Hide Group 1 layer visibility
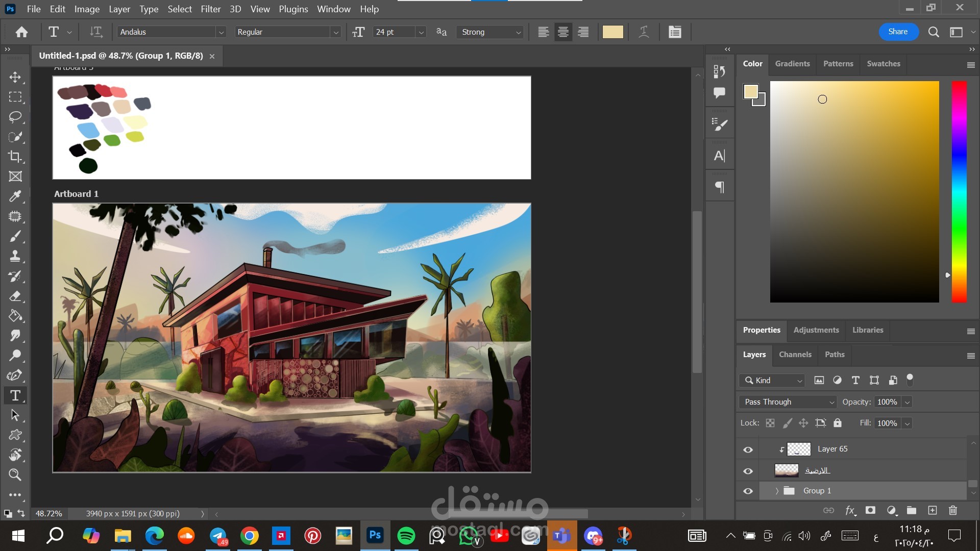Viewport: 980px width, 551px height. click(x=748, y=491)
